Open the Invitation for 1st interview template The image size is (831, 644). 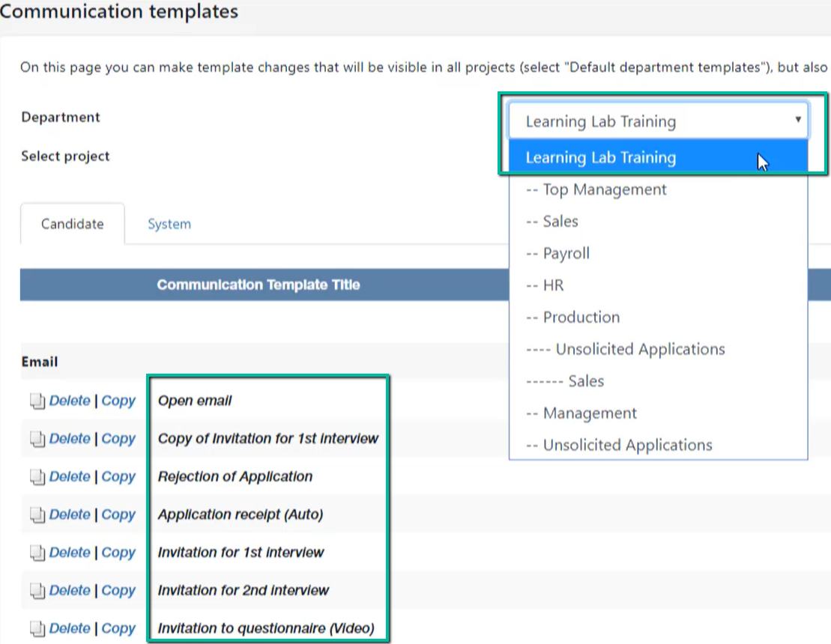coord(241,553)
